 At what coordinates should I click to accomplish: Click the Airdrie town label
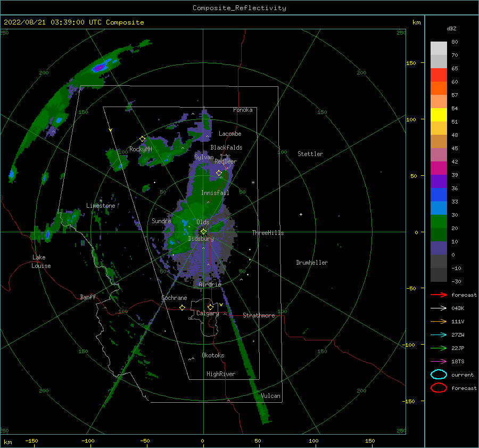[210, 284]
